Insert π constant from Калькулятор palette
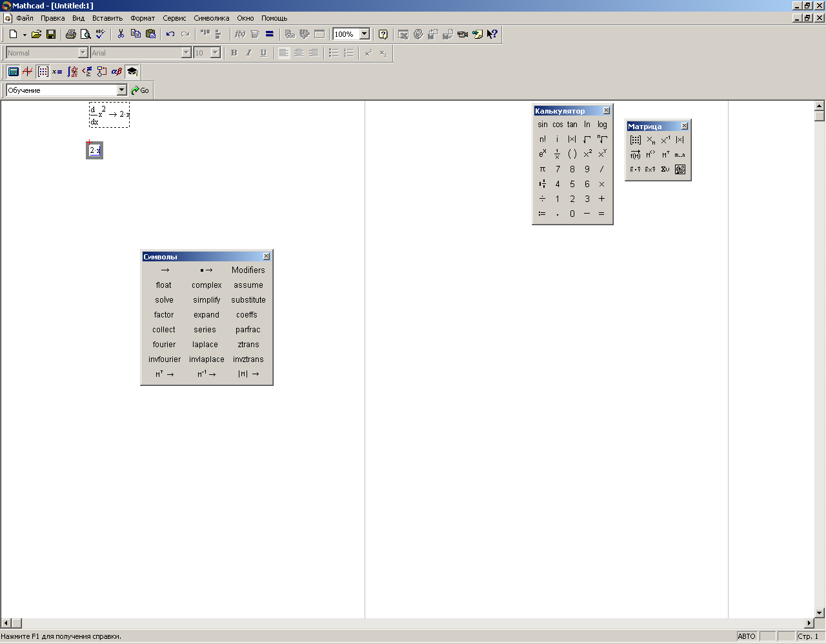The width and height of the screenshot is (826, 644). [543, 169]
